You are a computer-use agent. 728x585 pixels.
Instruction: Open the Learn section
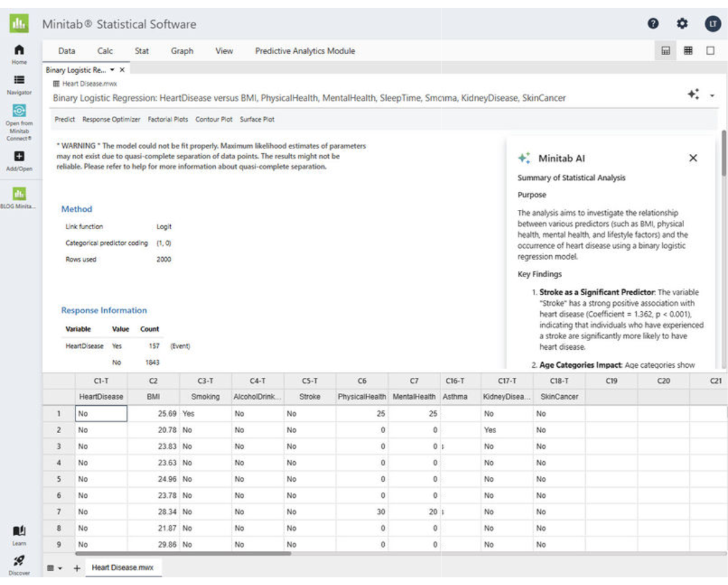pos(19,531)
